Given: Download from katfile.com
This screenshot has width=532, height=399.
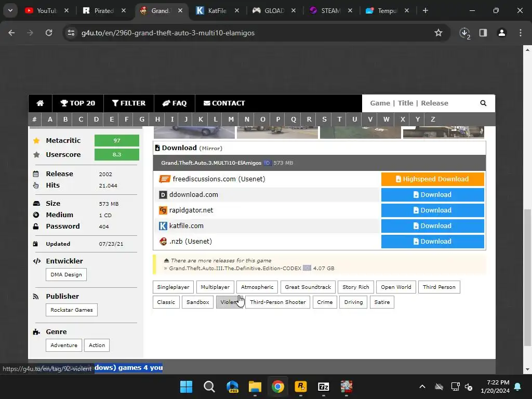Looking at the screenshot, I should point(433,226).
